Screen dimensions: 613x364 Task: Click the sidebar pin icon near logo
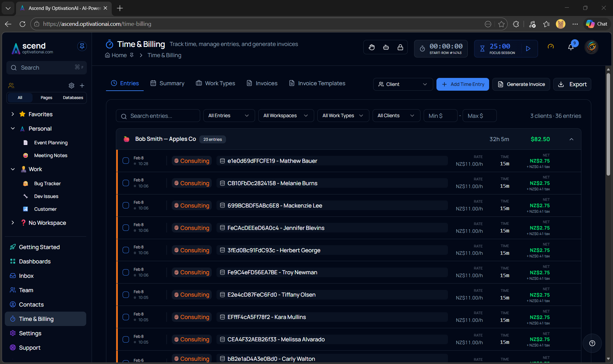click(82, 46)
